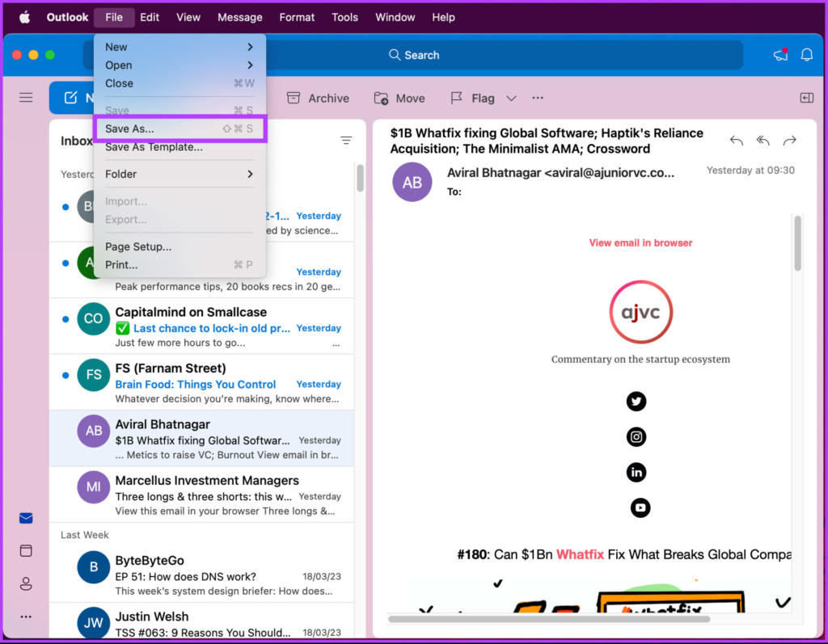The width and height of the screenshot is (828, 644).
Task: Reply to the email
Action: tap(736, 141)
